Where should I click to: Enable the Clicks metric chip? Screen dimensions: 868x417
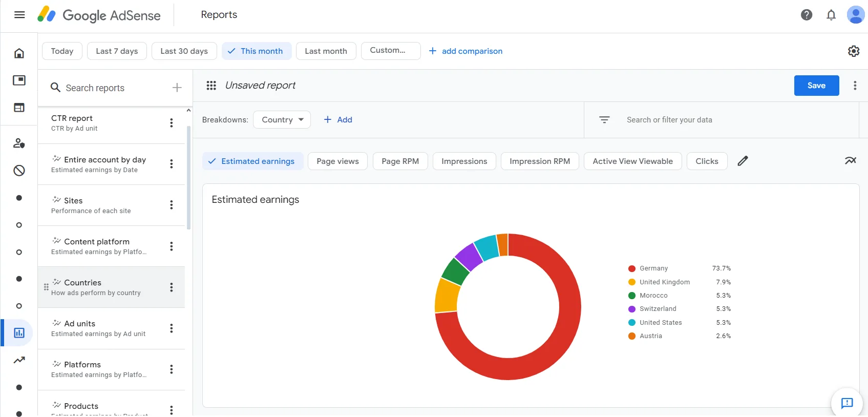[x=706, y=161]
